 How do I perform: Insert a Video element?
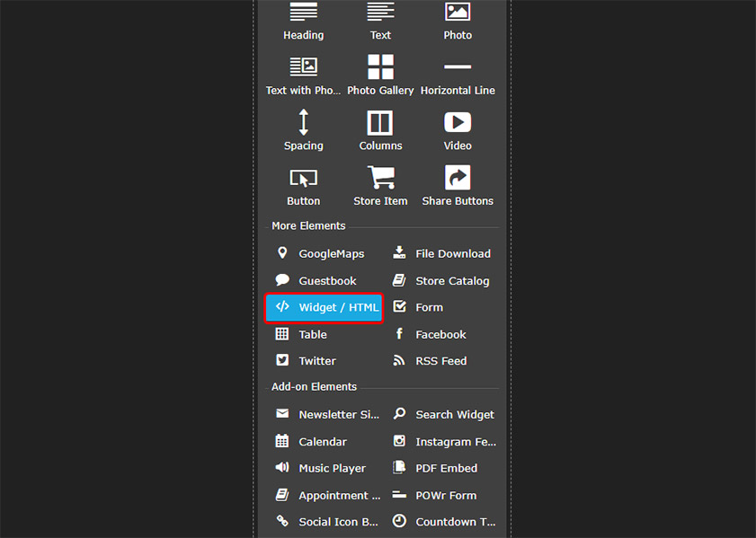458,122
